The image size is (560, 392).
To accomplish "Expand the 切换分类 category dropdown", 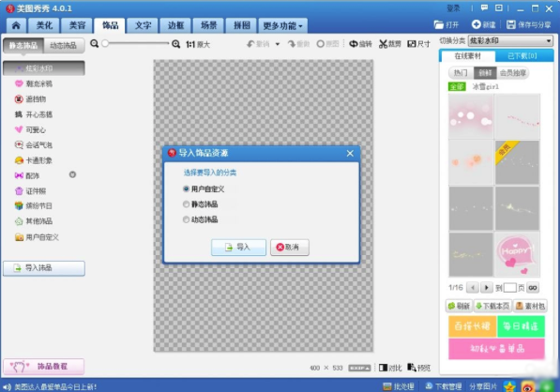I will (548, 41).
